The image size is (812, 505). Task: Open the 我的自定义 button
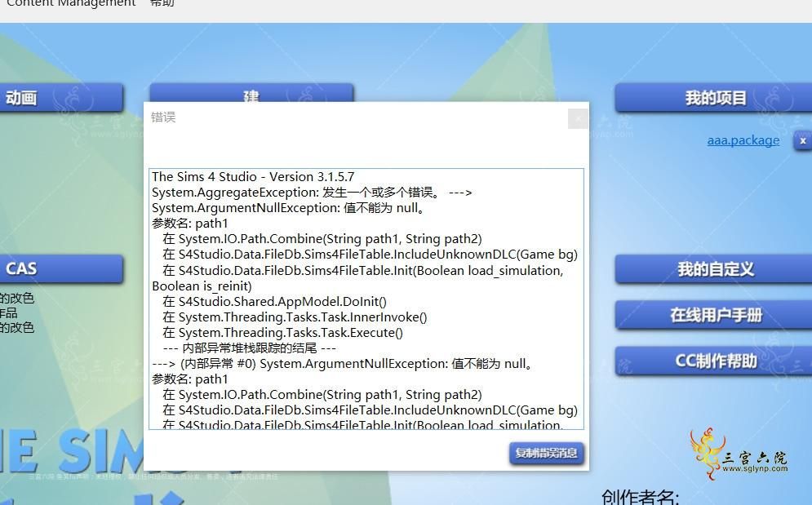[x=713, y=269]
